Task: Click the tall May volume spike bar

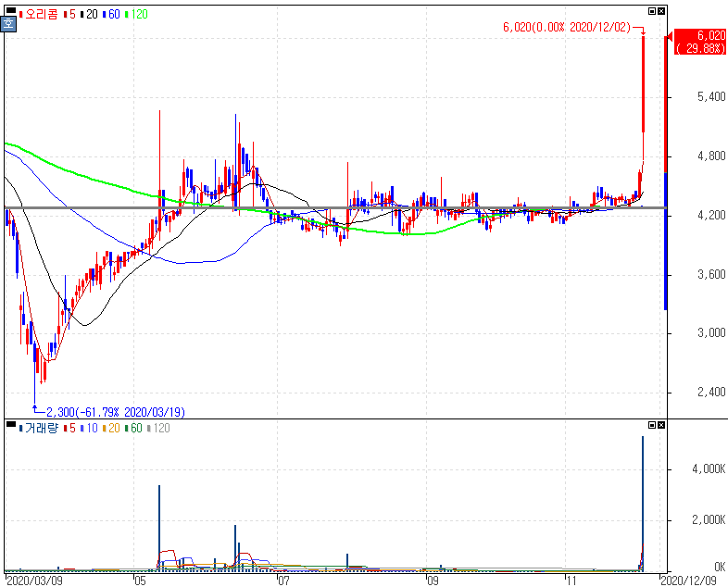Action: pos(159,528)
